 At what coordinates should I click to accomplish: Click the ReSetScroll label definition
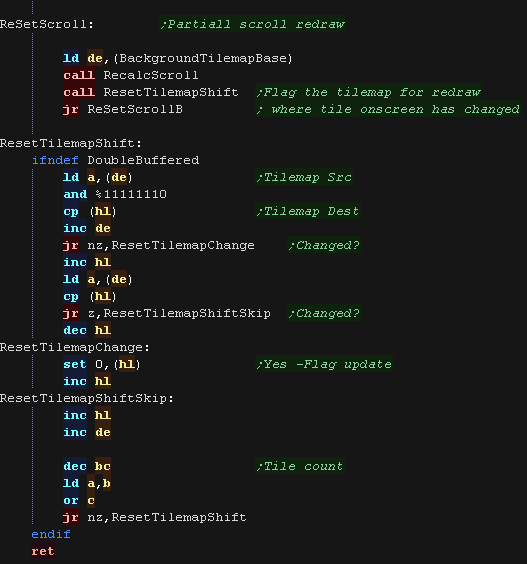pyautogui.click(x=47, y=24)
